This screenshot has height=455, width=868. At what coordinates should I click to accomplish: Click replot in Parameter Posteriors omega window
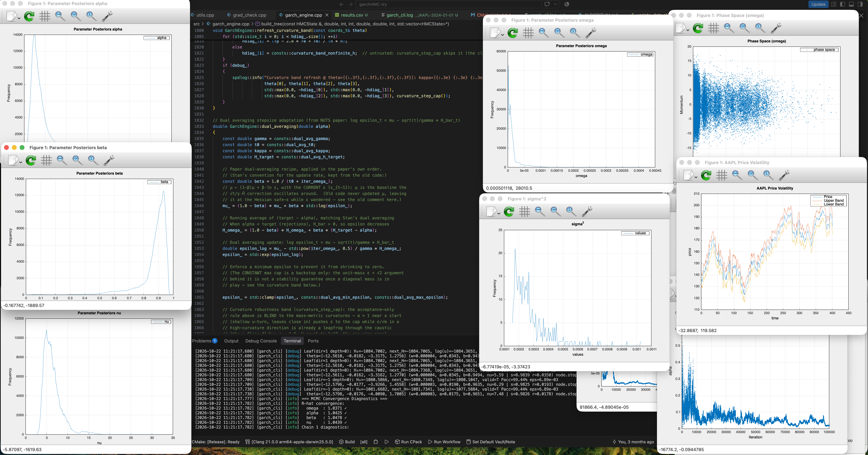click(x=513, y=33)
